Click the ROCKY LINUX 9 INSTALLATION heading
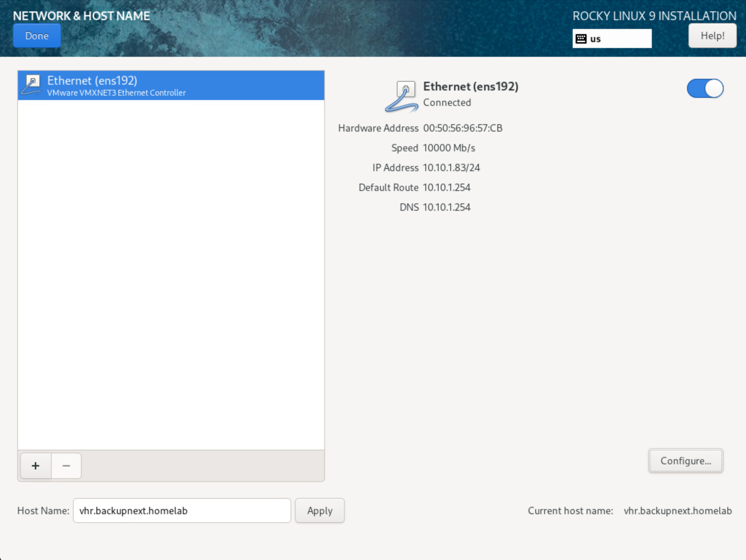The image size is (746, 560). point(654,16)
